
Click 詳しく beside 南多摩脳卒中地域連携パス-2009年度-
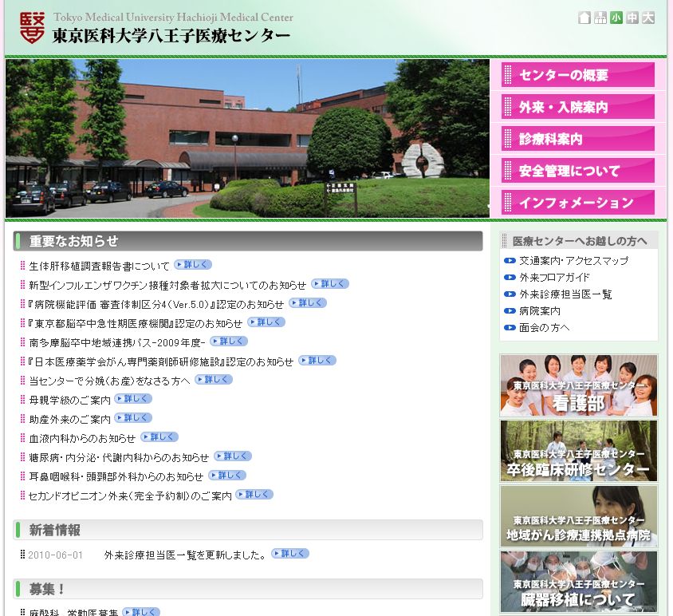click(x=229, y=341)
